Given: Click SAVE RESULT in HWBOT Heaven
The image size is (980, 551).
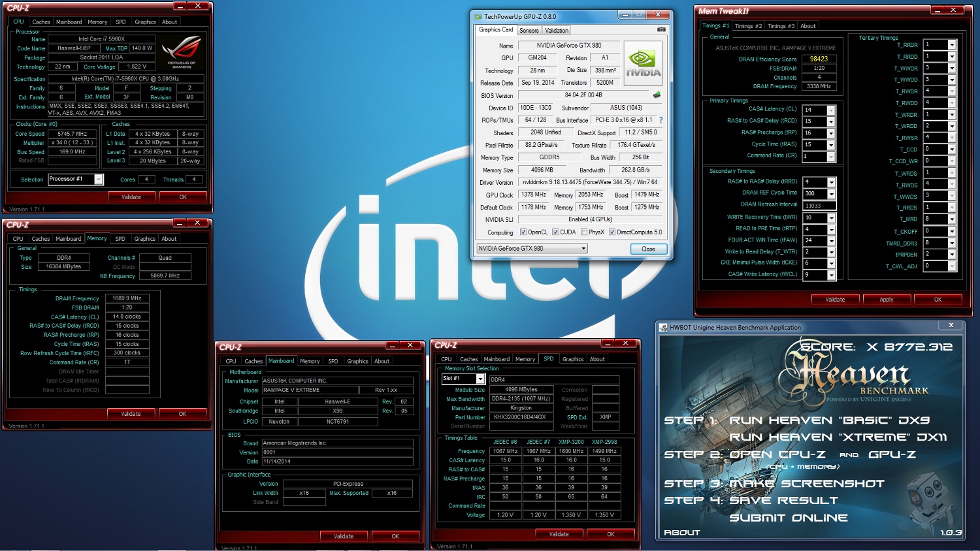Looking at the screenshot, I should pyautogui.click(x=783, y=501).
